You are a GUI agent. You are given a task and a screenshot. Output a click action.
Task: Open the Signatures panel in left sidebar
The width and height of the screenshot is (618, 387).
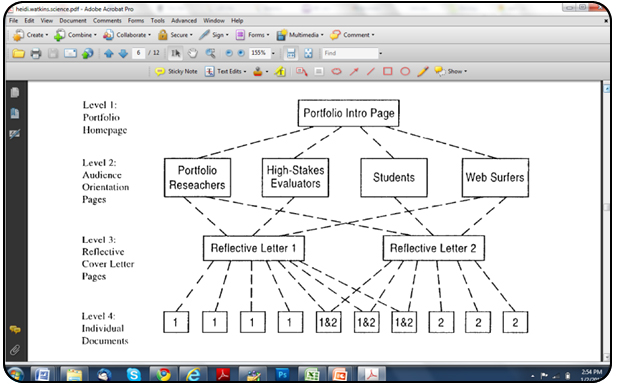coord(15,134)
